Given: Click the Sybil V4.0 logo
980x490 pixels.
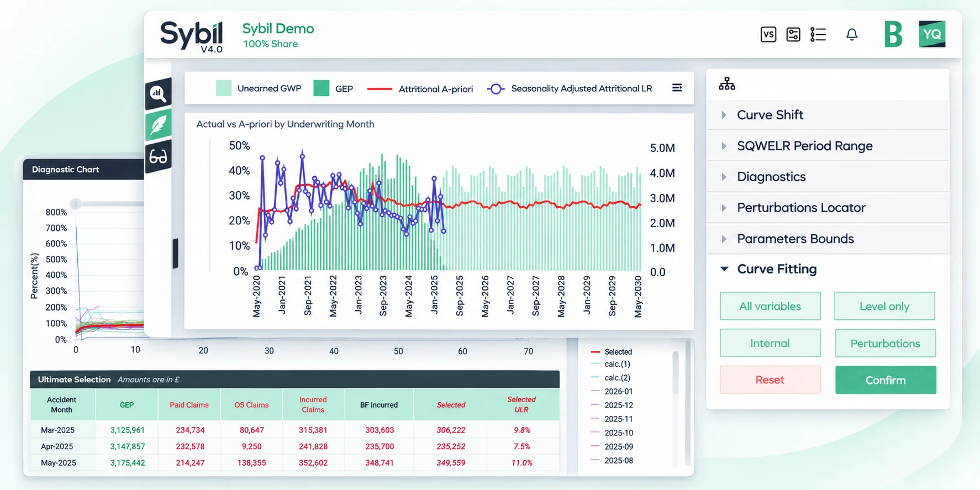Looking at the screenshot, I should [x=192, y=36].
